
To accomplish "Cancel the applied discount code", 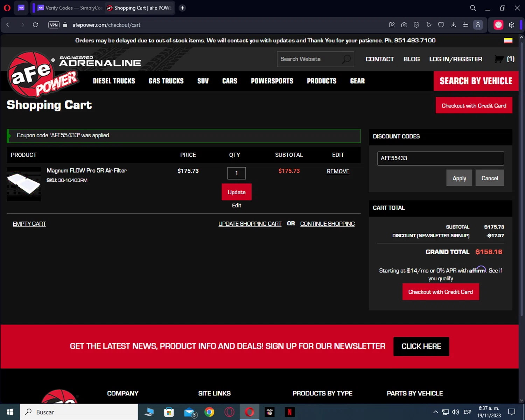I will pyautogui.click(x=490, y=178).
